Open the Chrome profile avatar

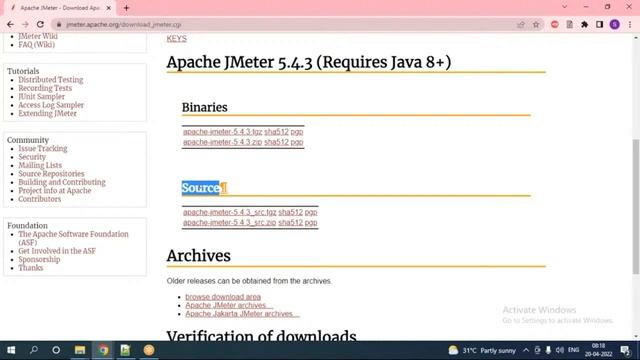click(615, 24)
